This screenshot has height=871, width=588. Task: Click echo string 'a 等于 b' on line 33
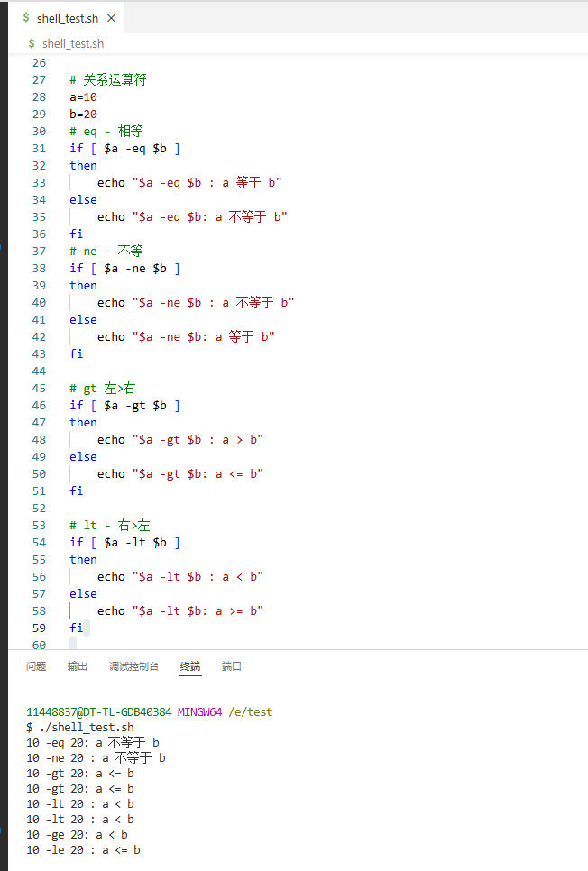[x=207, y=183]
